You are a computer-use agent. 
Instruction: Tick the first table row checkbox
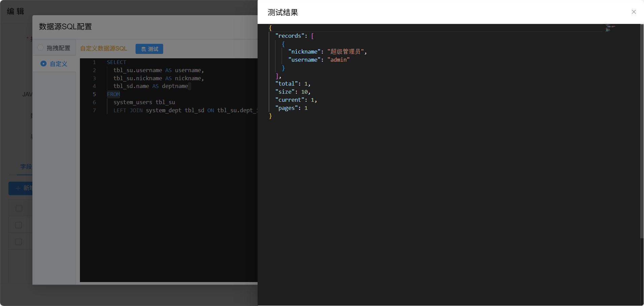(x=19, y=208)
